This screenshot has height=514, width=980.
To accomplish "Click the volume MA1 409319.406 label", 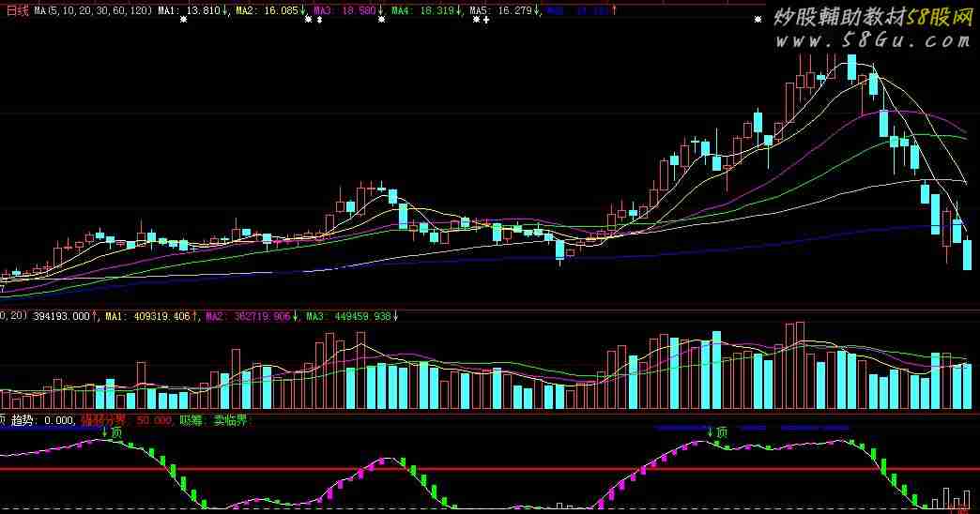I will 147,317.
